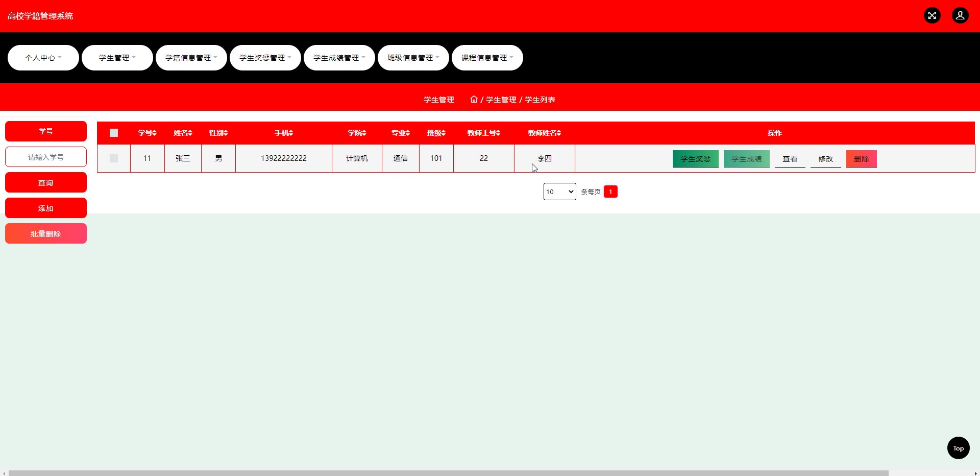980x476 pixels.
Task: Expand the 学生奖惩管理 dropdown menu
Action: [265, 58]
